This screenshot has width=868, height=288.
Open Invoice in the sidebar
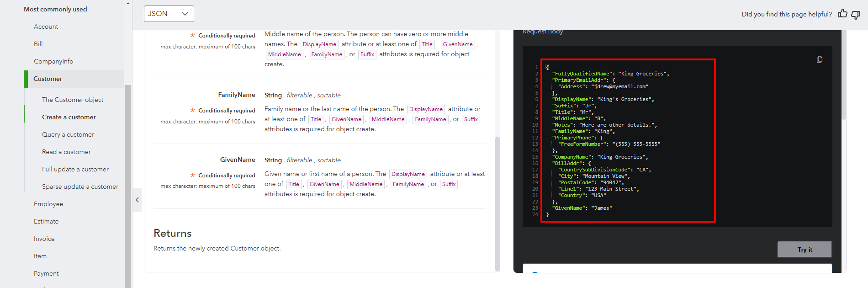pos(44,239)
